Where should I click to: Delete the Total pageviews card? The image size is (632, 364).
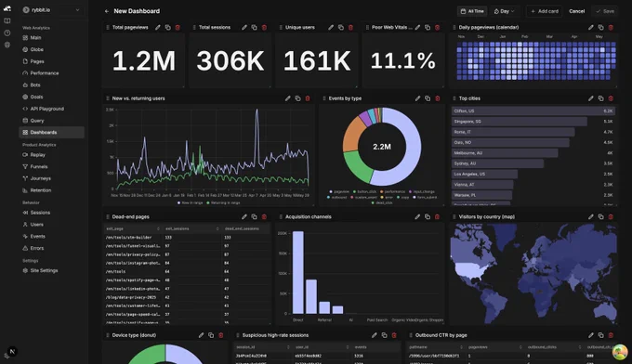[178, 27]
